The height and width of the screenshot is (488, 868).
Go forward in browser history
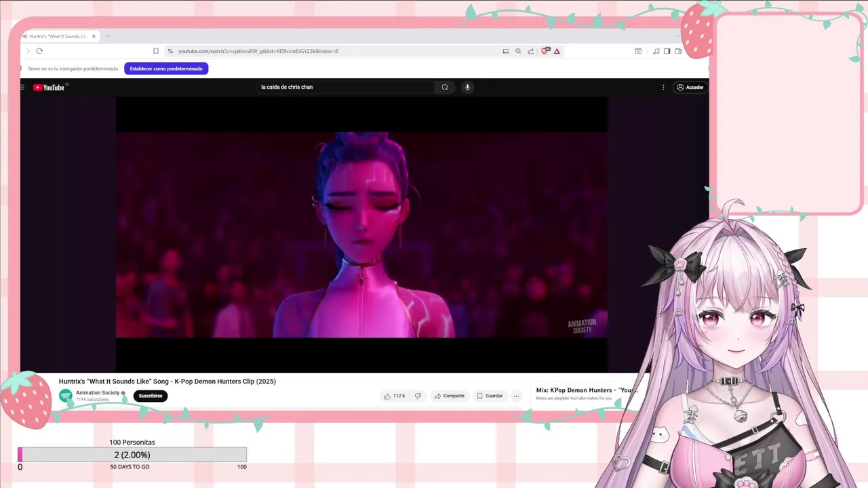tap(28, 51)
